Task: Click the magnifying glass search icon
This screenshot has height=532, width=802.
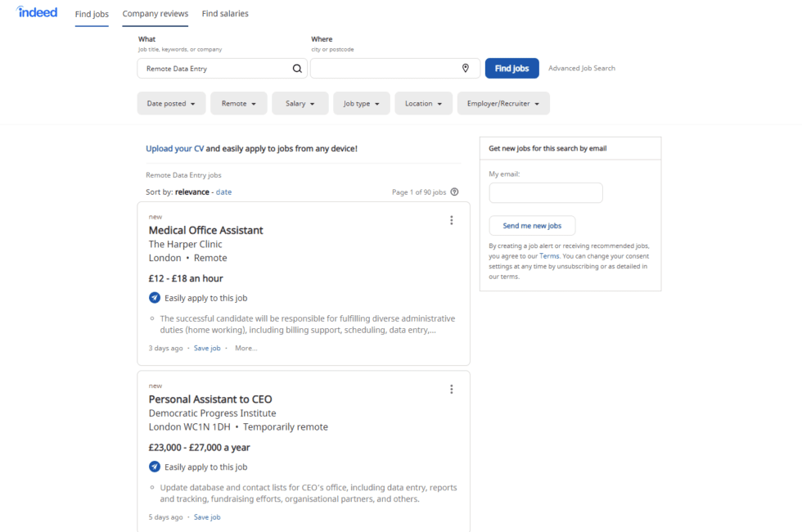Action: 297,69
